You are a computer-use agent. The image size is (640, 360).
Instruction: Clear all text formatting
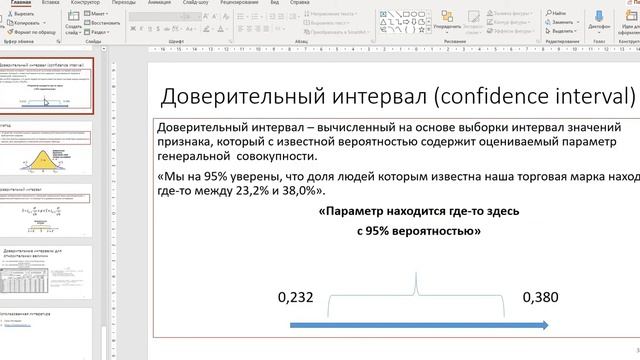point(226,16)
